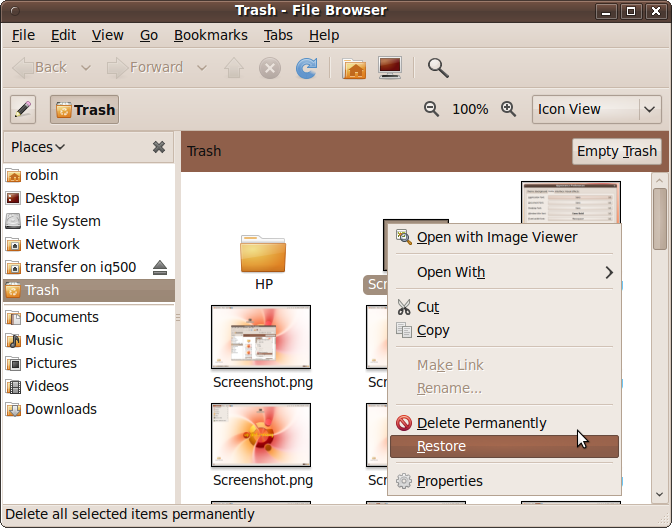Image resolution: width=672 pixels, height=528 pixels.
Task: Choose Delete Permanently from context menu
Action: 504,423
